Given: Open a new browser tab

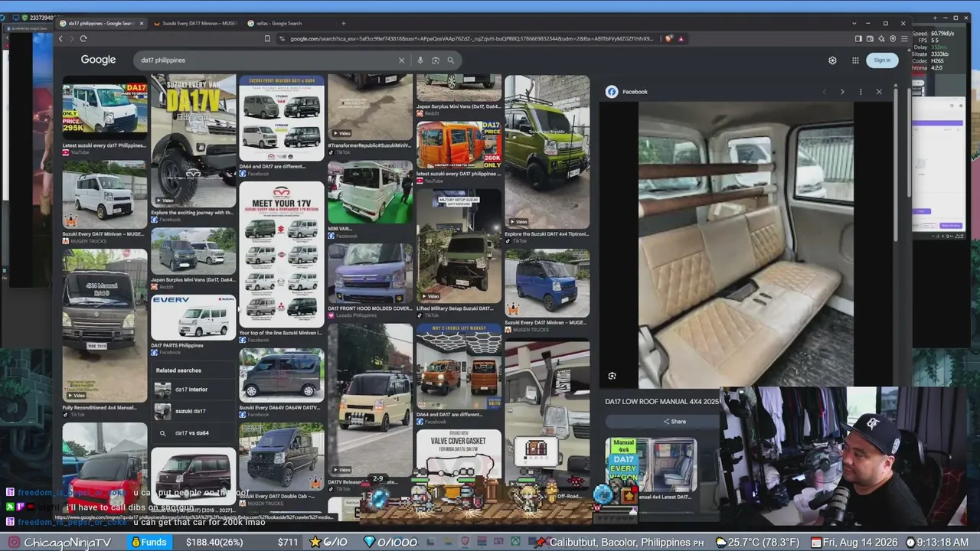Looking at the screenshot, I should click(x=343, y=23).
